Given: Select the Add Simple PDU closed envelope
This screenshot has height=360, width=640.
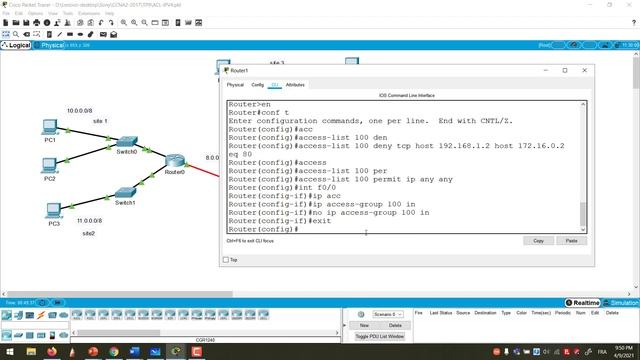Looking at the screenshot, I should (103, 35).
